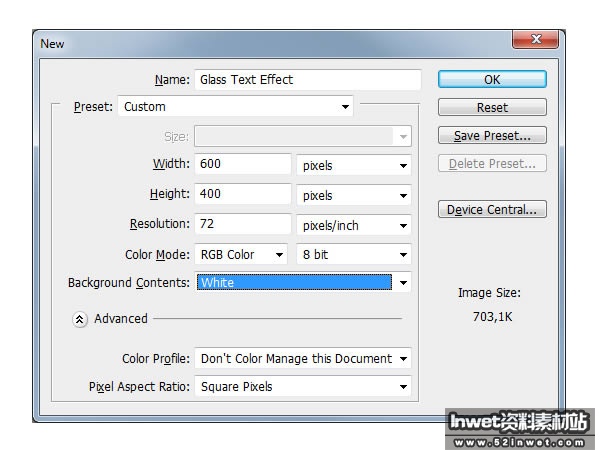Click the Width value field
The height and width of the screenshot is (450, 600).
(x=243, y=164)
